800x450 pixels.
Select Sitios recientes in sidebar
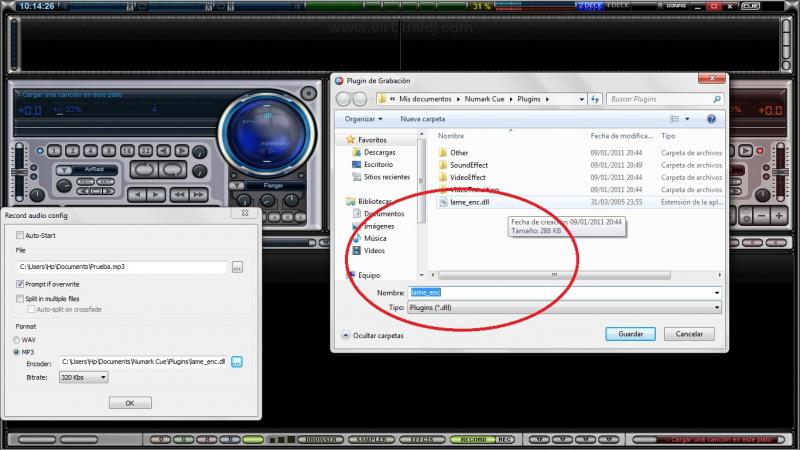tap(387, 177)
